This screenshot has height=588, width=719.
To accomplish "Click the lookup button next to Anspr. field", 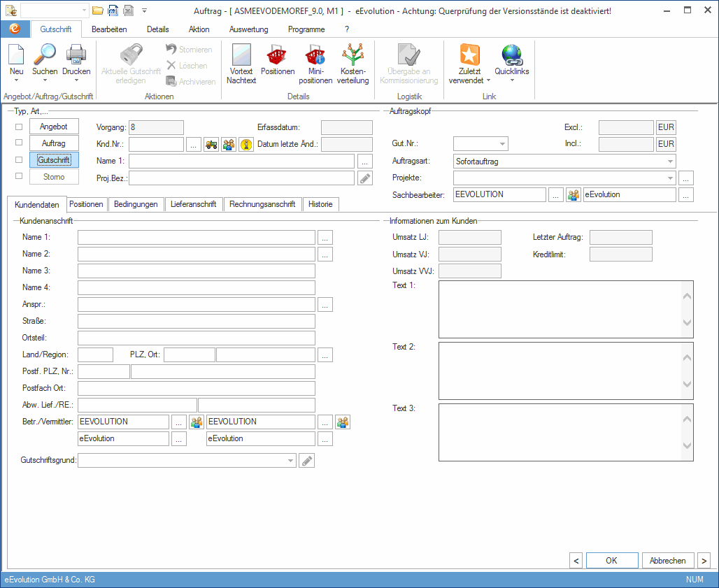I will pyautogui.click(x=325, y=304).
